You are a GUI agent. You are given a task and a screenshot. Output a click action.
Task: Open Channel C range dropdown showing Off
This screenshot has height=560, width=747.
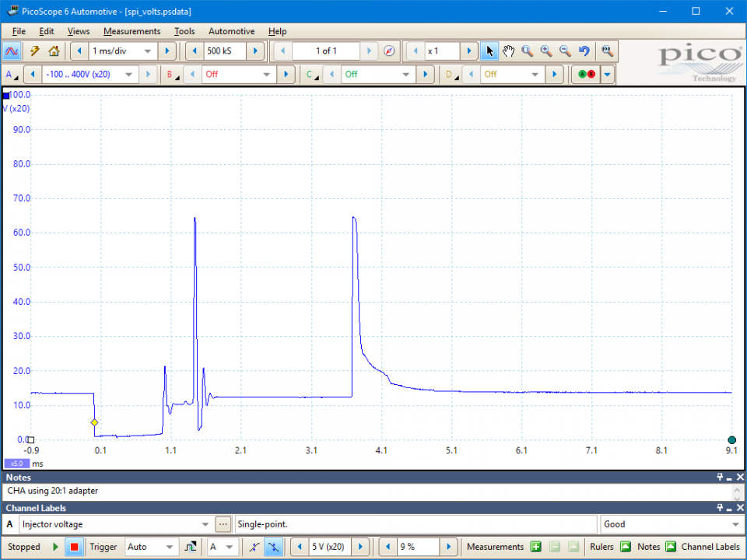click(406, 75)
